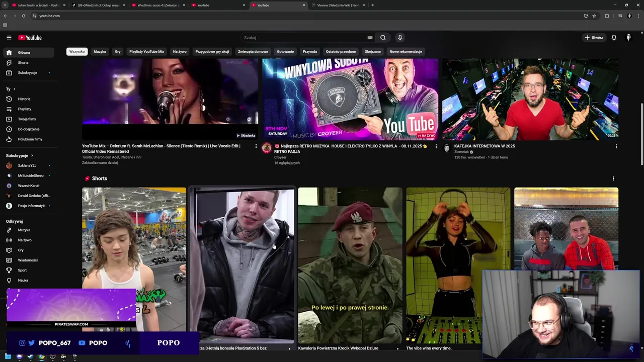This screenshot has height=362, width=644.
Task: Open the three-dot menu for the YouTube Mix video
Action: click(x=256, y=146)
